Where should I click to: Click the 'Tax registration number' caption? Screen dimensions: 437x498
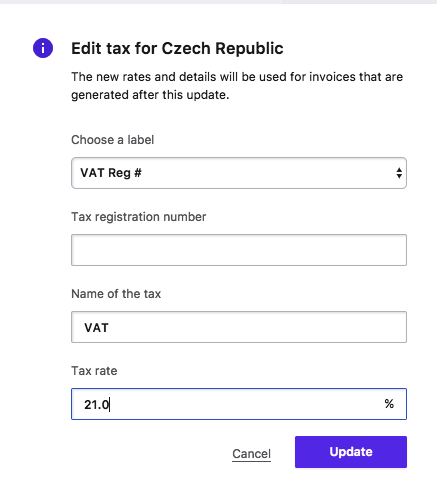coord(139,217)
